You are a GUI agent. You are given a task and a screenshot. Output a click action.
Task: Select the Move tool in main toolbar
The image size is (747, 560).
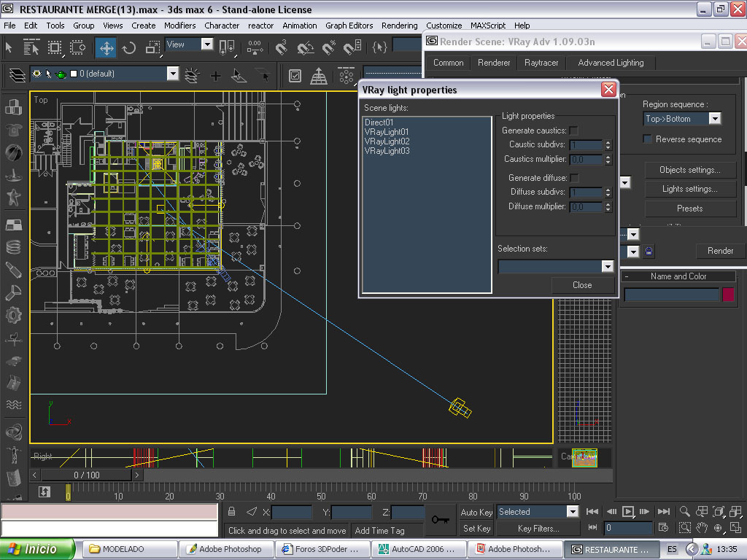pos(106,47)
